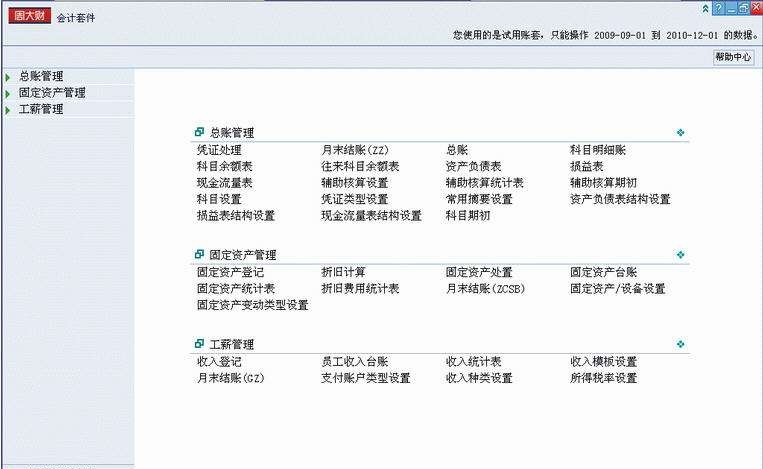Open 固定资产统计表 link
763x469 pixels.
(236, 289)
